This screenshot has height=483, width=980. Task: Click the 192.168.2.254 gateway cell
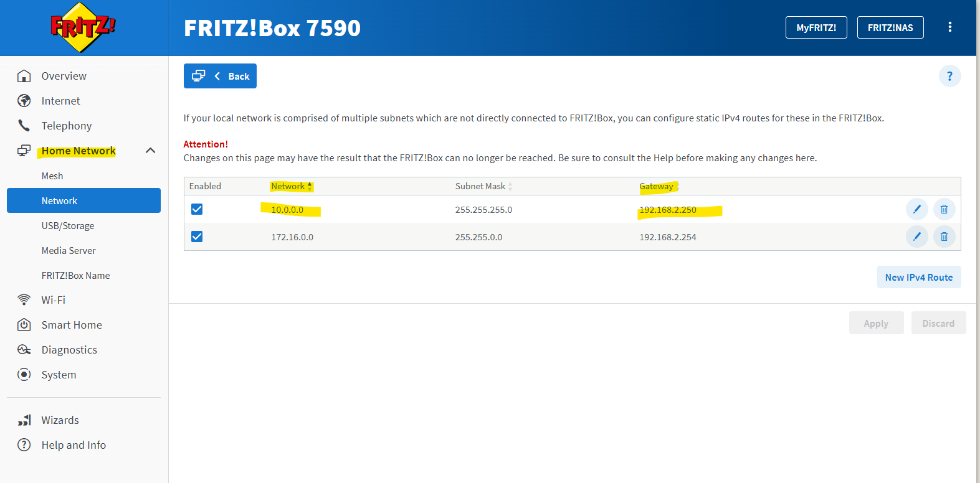pyautogui.click(x=668, y=237)
